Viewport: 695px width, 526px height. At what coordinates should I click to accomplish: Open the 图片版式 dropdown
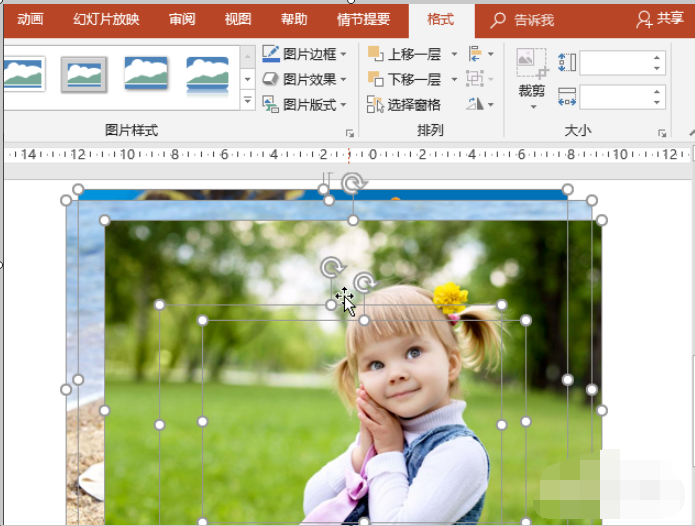(305, 105)
